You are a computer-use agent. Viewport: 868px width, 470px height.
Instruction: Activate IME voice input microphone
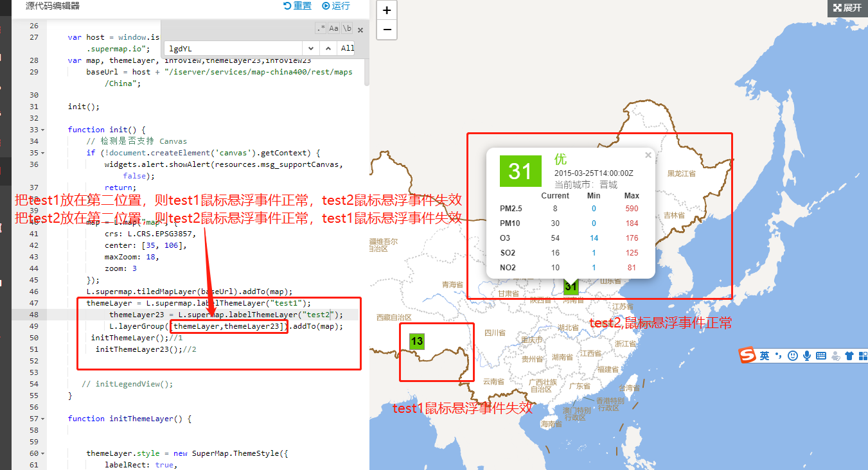pos(807,356)
